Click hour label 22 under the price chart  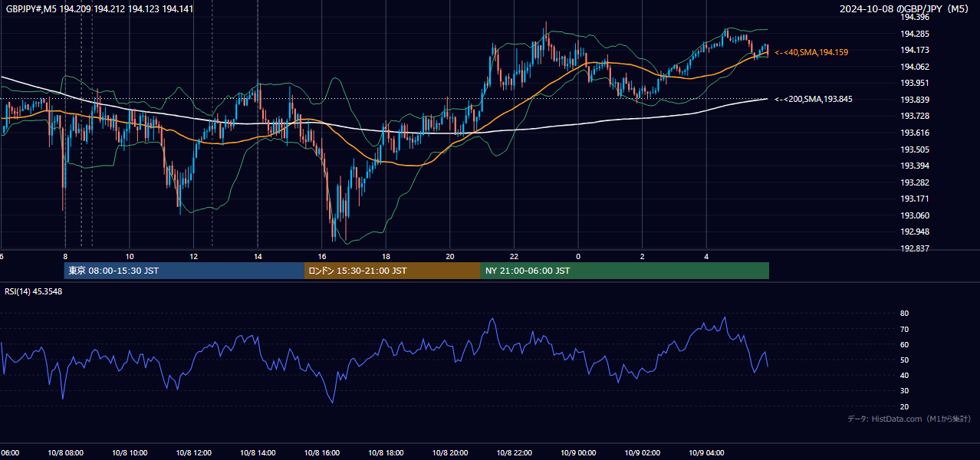[x=514, y=257]
